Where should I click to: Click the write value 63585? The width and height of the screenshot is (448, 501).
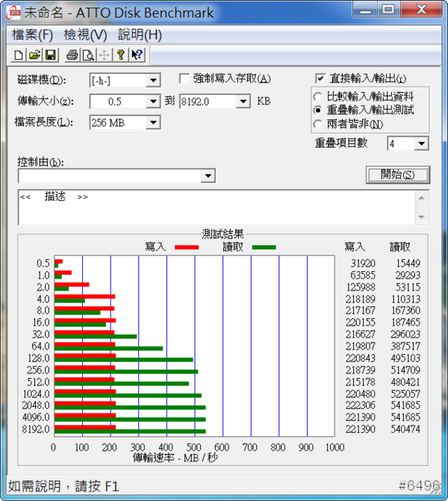click(x=363, y=275)
